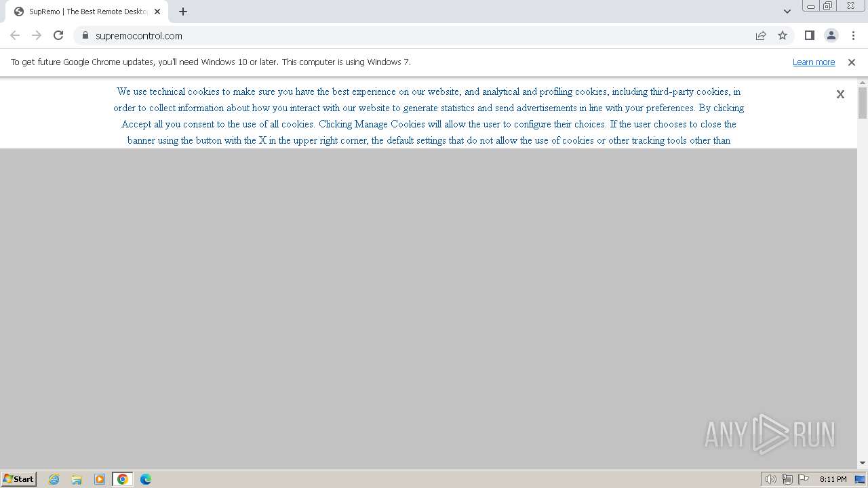Open the Learn more link
This screenshot has height=488, width=868.
tap(814, 62)
